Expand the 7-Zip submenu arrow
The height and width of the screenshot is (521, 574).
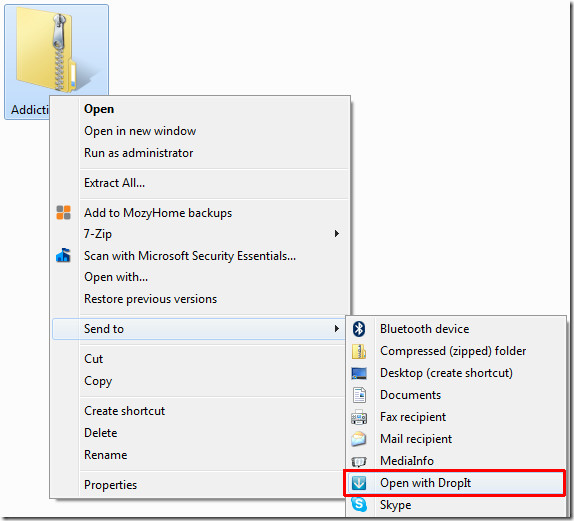(x=336, y=234)
